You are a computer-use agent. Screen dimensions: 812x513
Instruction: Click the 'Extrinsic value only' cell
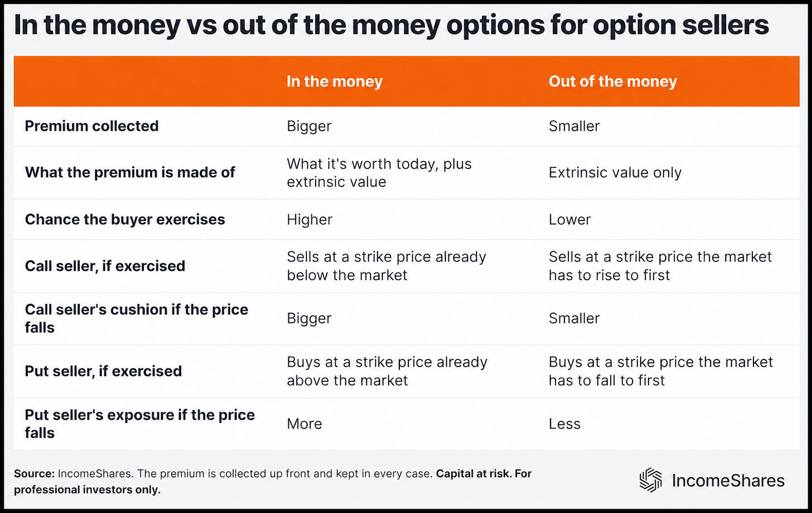615,172
